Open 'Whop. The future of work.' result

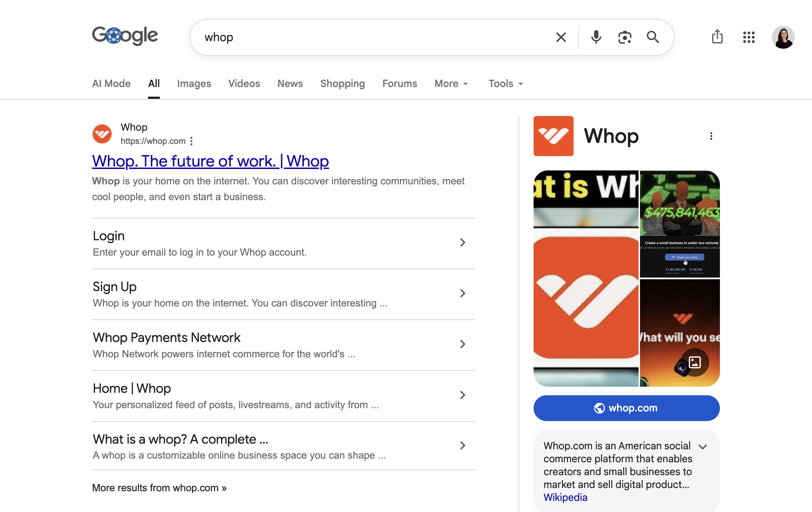[210, 161]
